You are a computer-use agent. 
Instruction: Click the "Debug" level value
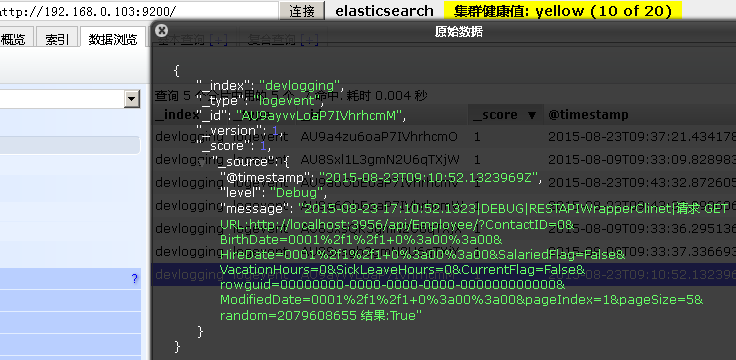(297, 193)
